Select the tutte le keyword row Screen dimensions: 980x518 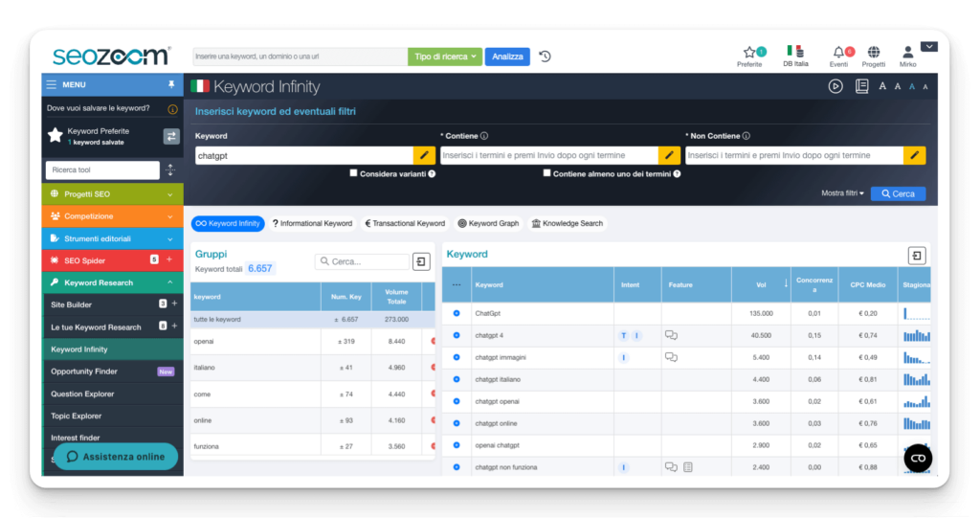[x=313, y=319]
